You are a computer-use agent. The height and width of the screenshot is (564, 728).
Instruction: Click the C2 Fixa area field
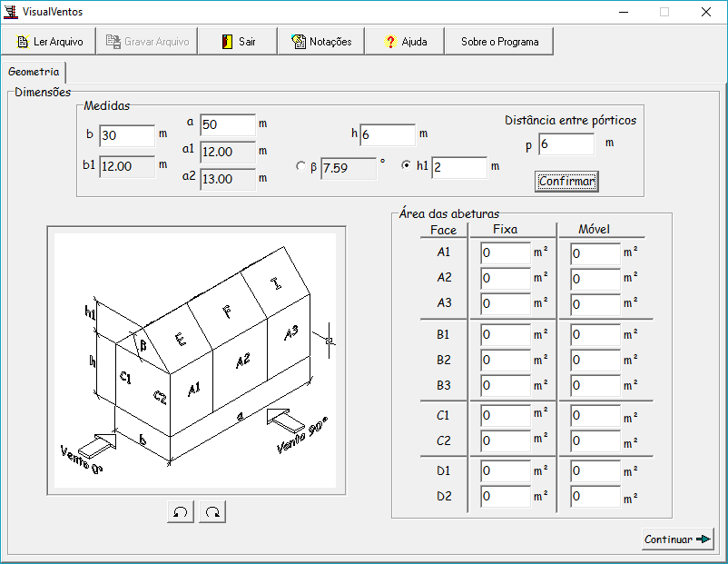pyautogui.click(x=506, y=440)
